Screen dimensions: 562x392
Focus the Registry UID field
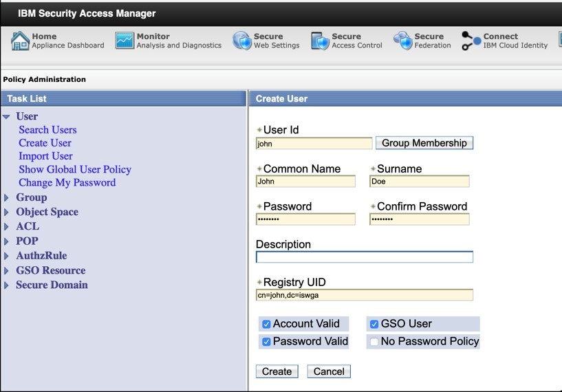pos(365,295)
